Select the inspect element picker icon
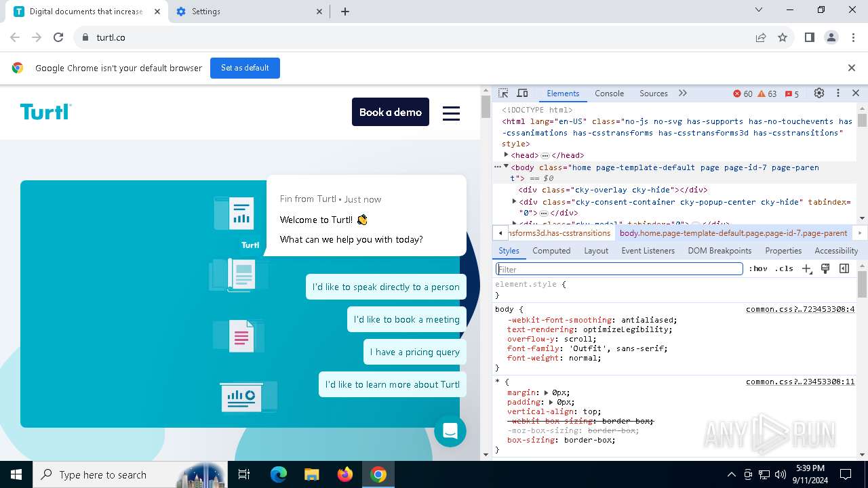 pyautogui.click(x=503, y=94)
